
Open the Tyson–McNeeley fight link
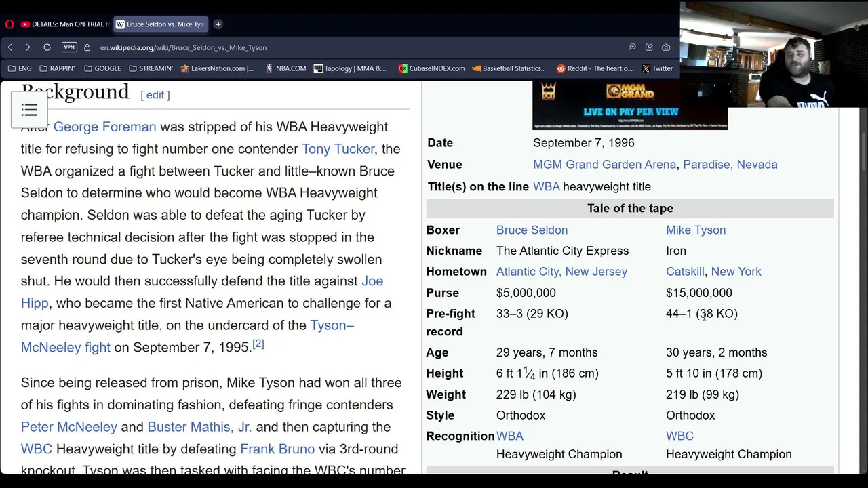coord(187,336)
